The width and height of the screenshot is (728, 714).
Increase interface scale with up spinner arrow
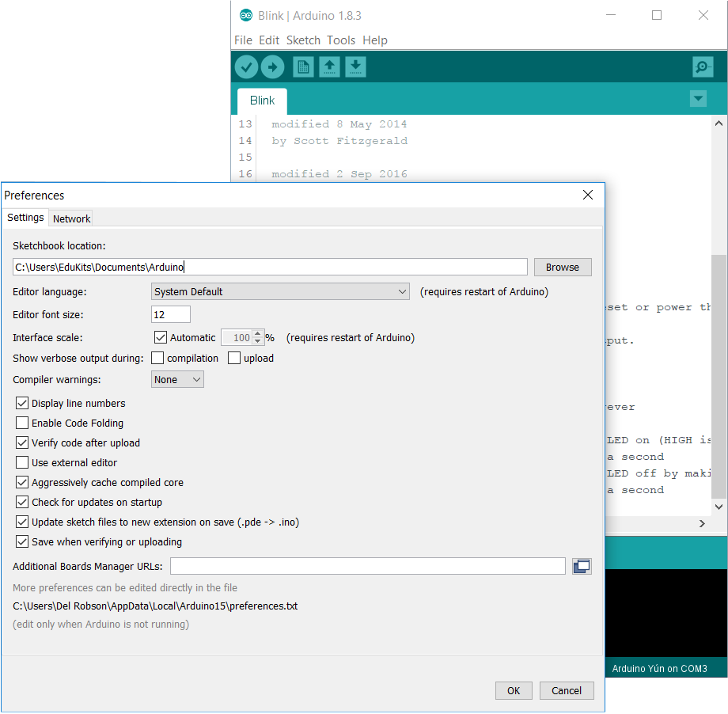pyautogui.click(x=258, y=333)
